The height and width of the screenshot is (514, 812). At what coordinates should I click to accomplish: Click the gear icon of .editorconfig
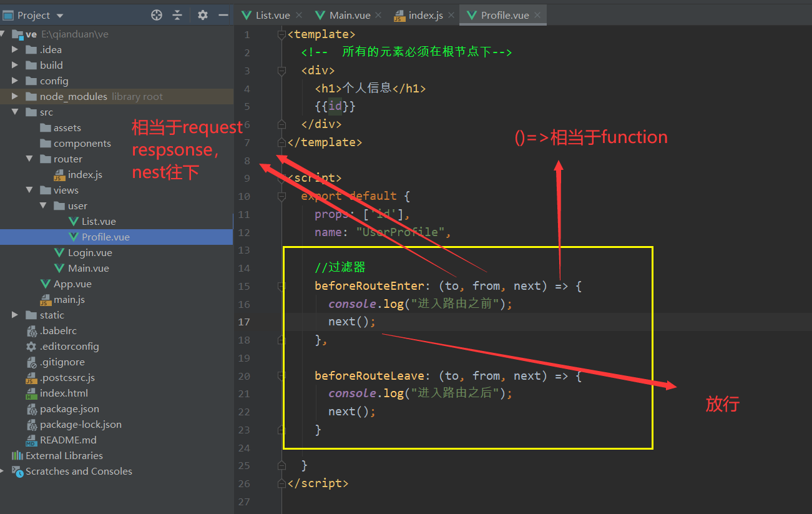click(31, 347)
